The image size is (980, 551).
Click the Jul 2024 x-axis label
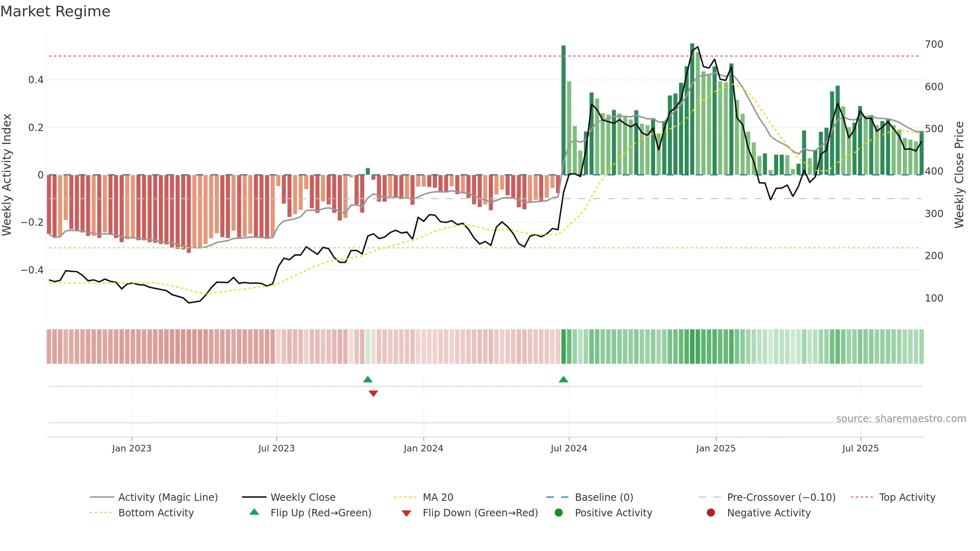(x=569, y=449)
